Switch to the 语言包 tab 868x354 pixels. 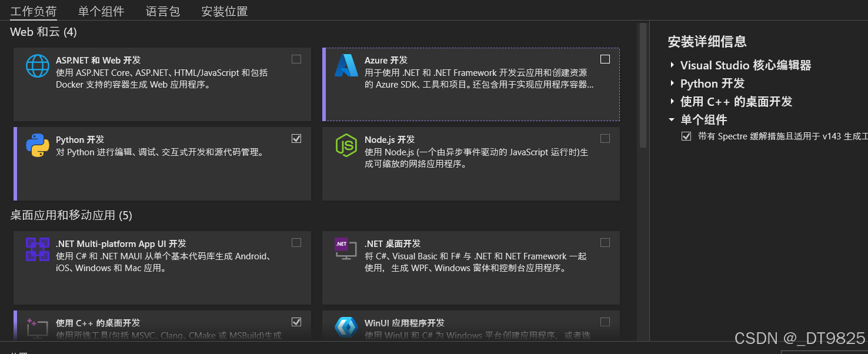pyautogui.click(x=163, y=10)
